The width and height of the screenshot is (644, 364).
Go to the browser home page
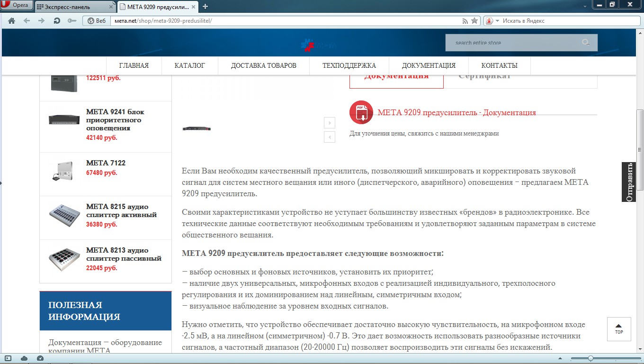coord(12,21)
